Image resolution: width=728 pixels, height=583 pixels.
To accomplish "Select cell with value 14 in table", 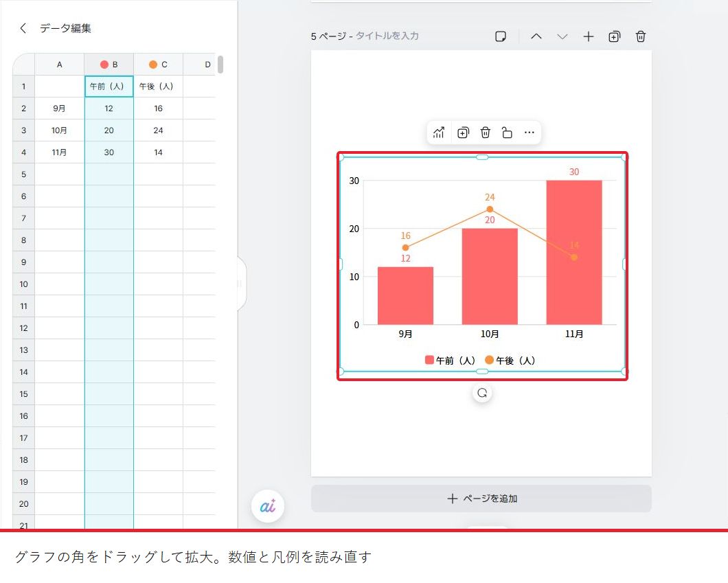I will 159,152.
